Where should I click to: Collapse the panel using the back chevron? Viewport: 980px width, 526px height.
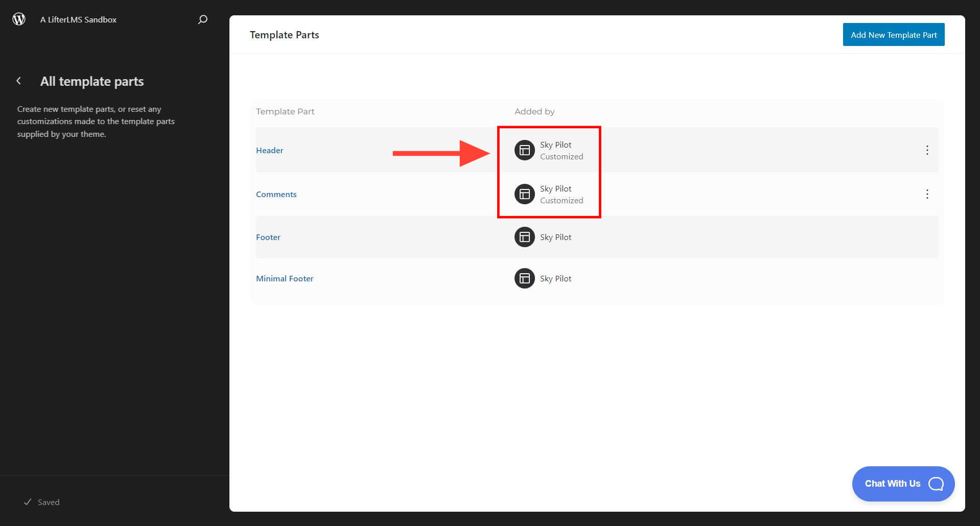18,81
